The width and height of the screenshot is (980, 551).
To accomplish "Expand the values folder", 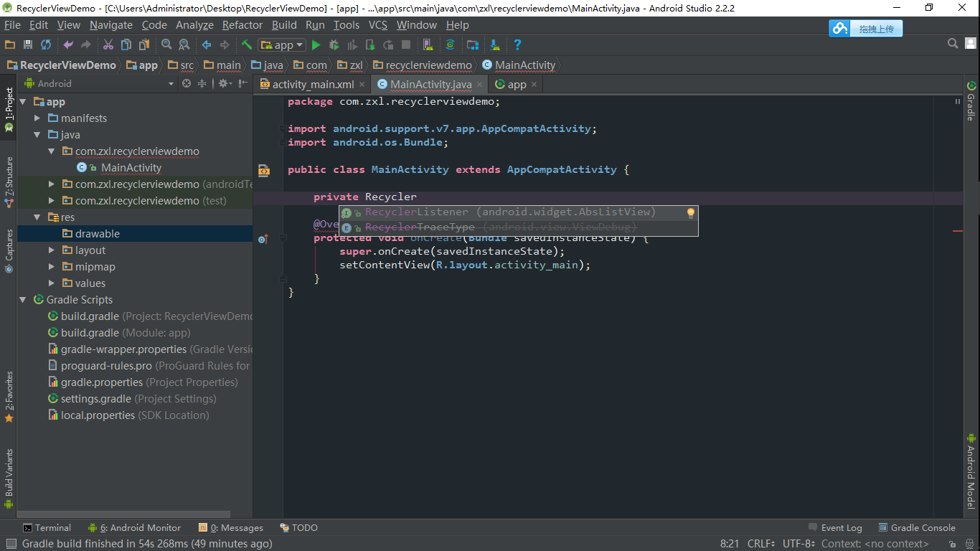I will click(x=52, y=283).
